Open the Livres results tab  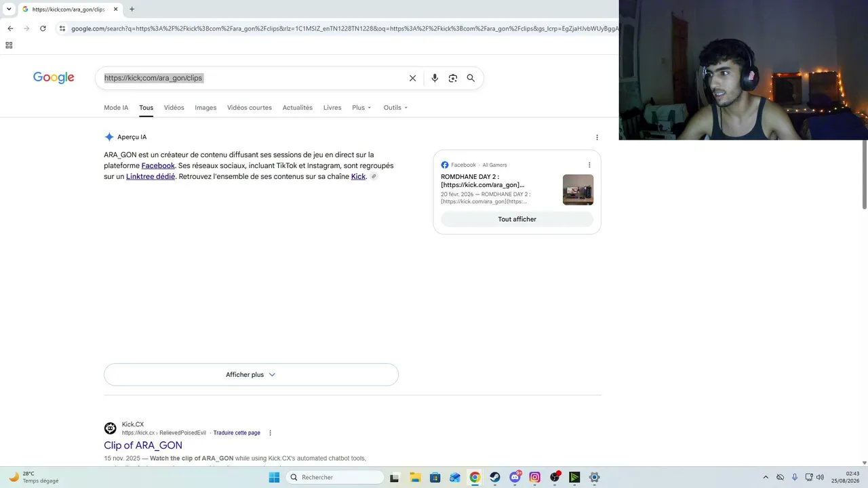coord(332,108)
